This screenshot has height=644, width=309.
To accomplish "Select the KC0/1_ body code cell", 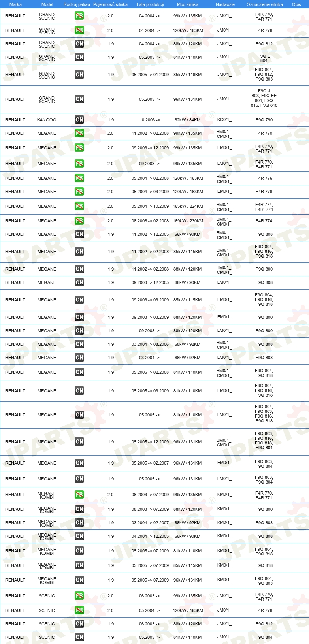I will 224,120.
